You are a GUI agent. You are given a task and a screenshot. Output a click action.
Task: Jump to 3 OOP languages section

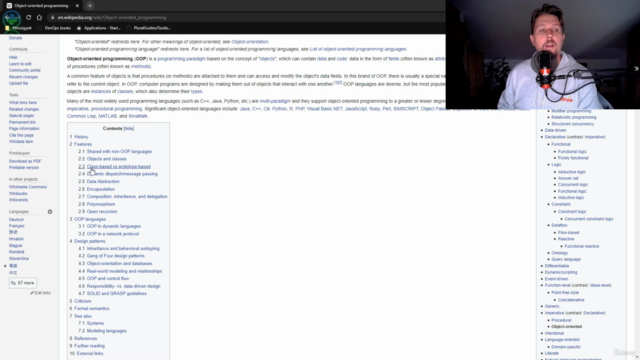(x=88, y=219)
